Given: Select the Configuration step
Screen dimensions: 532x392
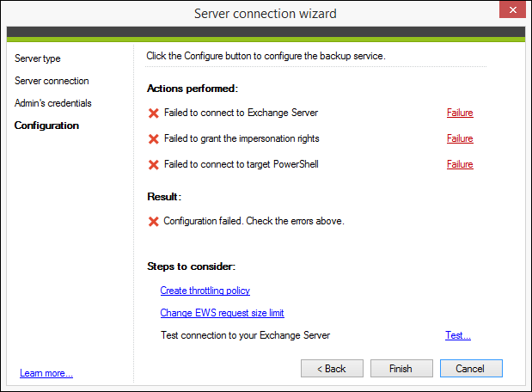Looking at the screenshot, I should click(46, 126).
